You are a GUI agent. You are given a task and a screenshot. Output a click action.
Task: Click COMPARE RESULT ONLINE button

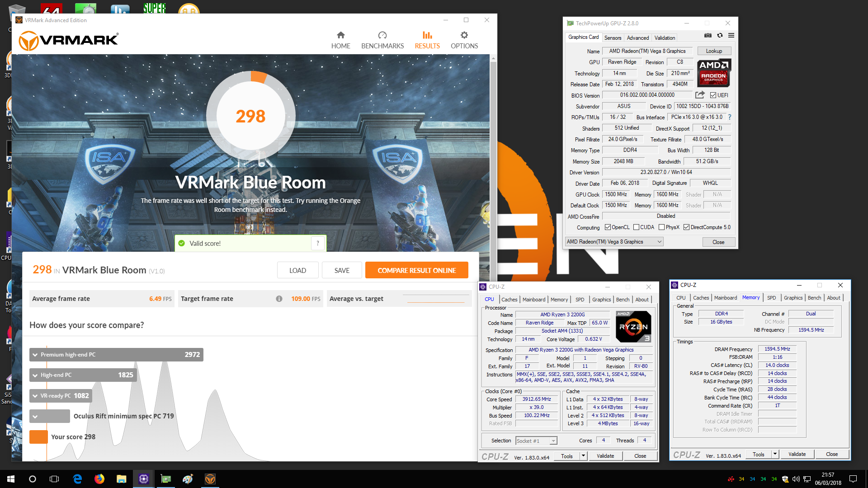[x=416, y=270]
